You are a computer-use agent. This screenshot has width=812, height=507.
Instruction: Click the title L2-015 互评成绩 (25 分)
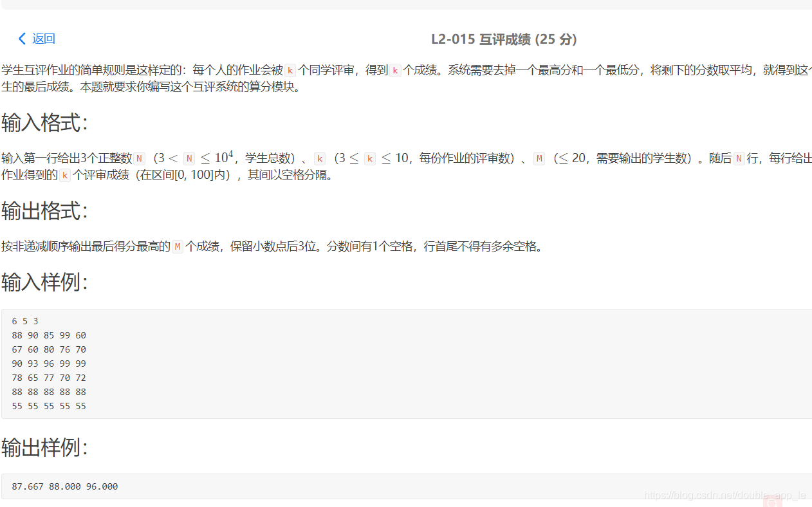(x=504, y=39)
